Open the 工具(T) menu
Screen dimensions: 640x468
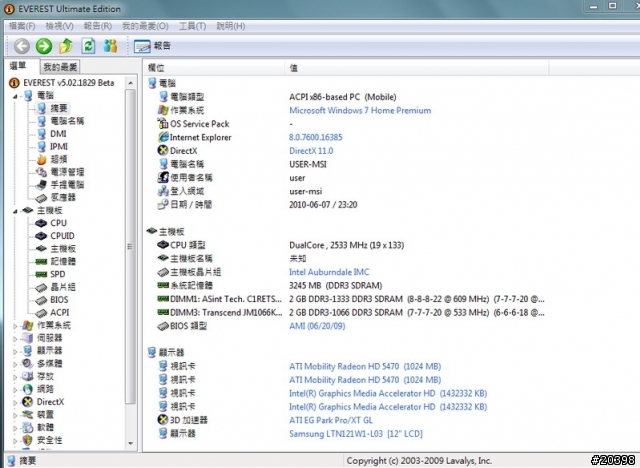[x=192, y=26]
